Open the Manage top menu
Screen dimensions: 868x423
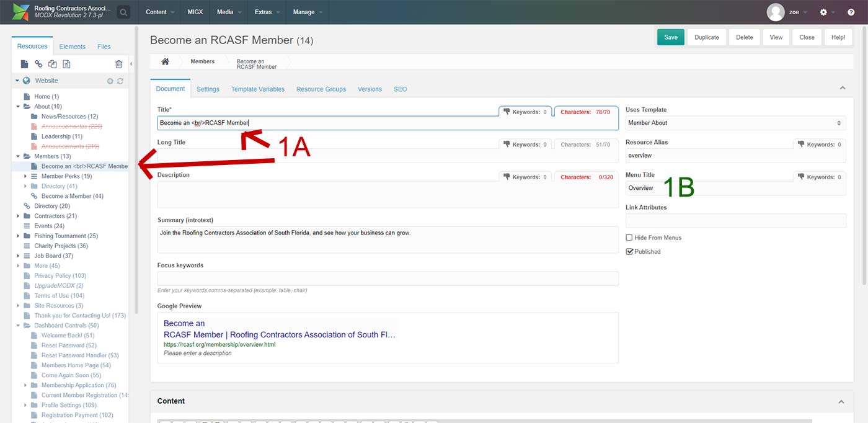click(x=308, y=12)
